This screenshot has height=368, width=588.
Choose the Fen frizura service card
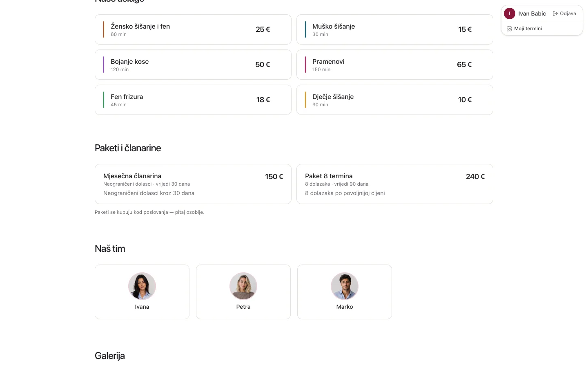coord(193,100)
